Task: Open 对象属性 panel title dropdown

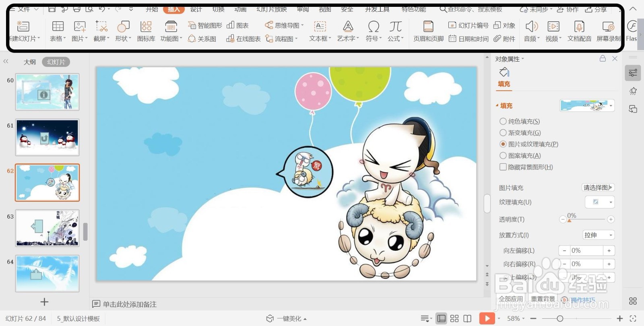Action: coord(510,59)
